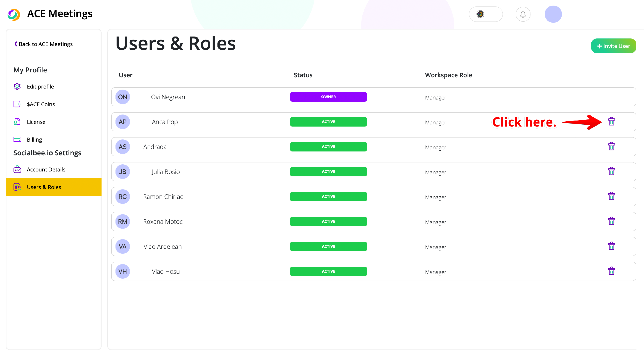Click the ACE Meetings logo
Screen dimensions: 644x350
(14, 14)
